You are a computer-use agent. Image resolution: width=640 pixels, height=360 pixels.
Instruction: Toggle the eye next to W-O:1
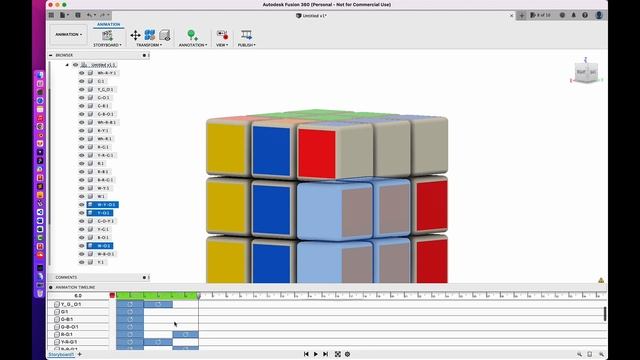[82, 246]
